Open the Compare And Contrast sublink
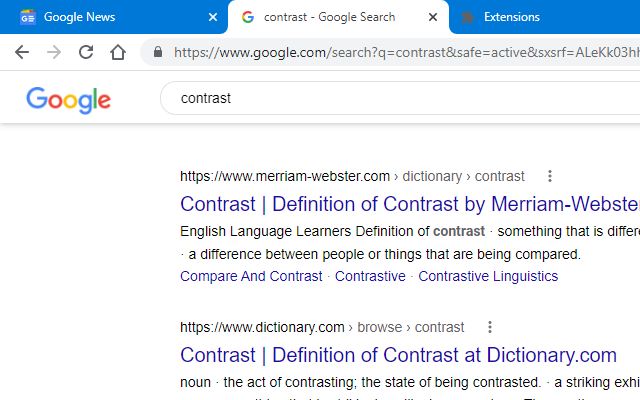Image resolution: width=640 pixels, height=400 pixels. click(x=251, y=276)
